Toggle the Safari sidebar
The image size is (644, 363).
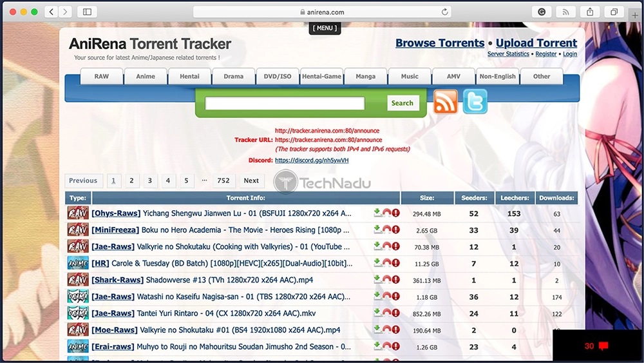[x=87, y=12]
